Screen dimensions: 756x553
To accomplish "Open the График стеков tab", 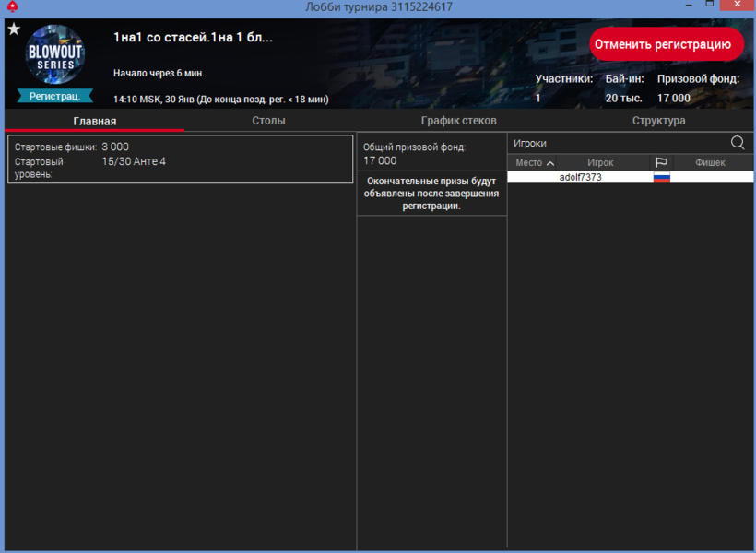I will point(458,121).
